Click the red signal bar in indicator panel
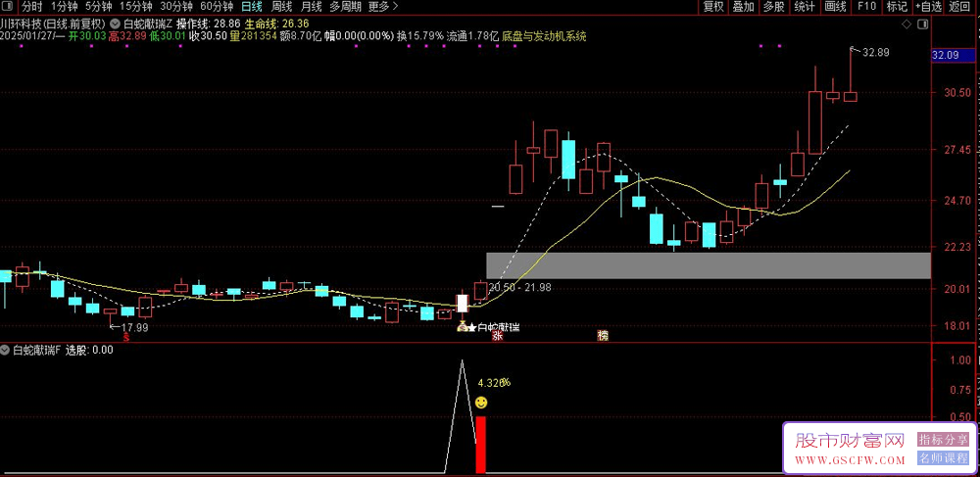The image size is (980, 477). [480, 445]
